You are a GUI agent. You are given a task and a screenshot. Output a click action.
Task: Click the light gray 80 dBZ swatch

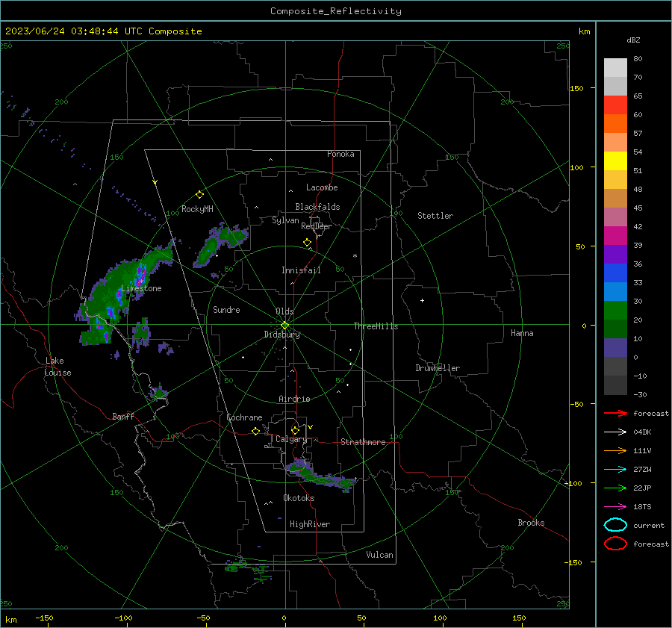[615, 67]
